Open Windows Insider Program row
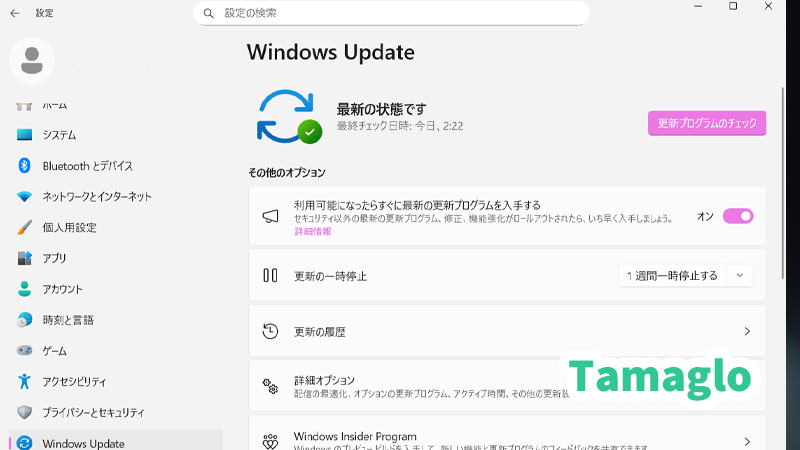800x450 pixels. (x=507, y=433)
